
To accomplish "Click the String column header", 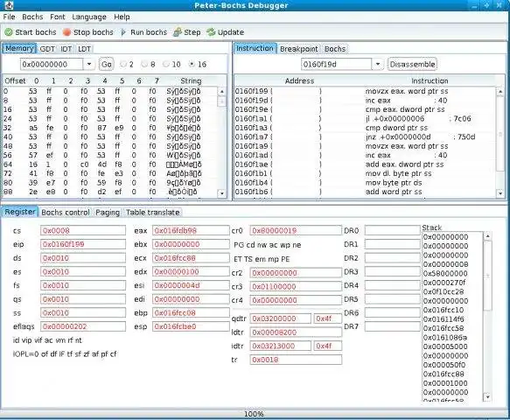I will tap(191, 80).
